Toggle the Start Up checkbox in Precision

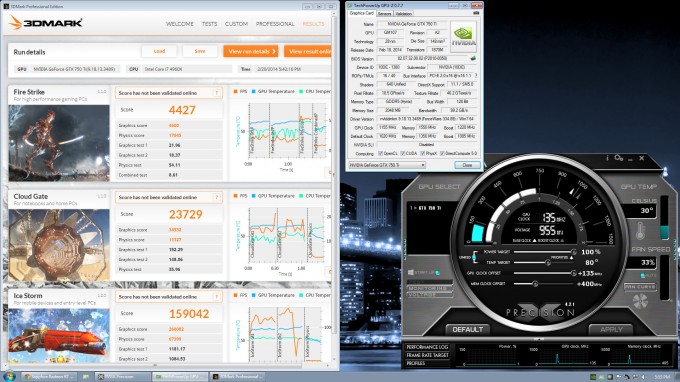437,272
